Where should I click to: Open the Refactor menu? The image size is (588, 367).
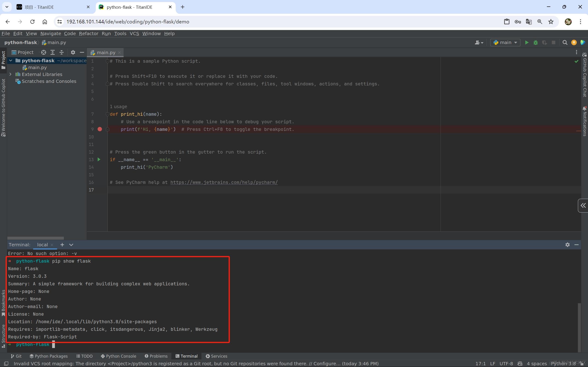[x=88, y=34]
